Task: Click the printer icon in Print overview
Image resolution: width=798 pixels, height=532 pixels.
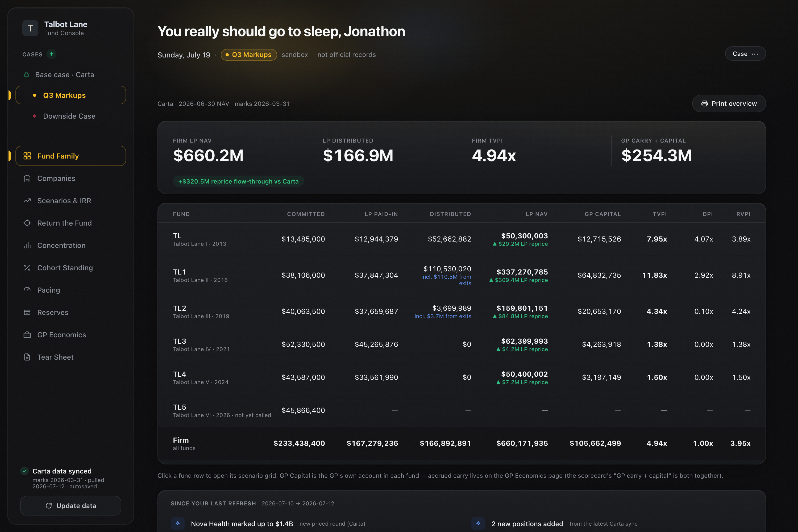Action: coord(705,103)
